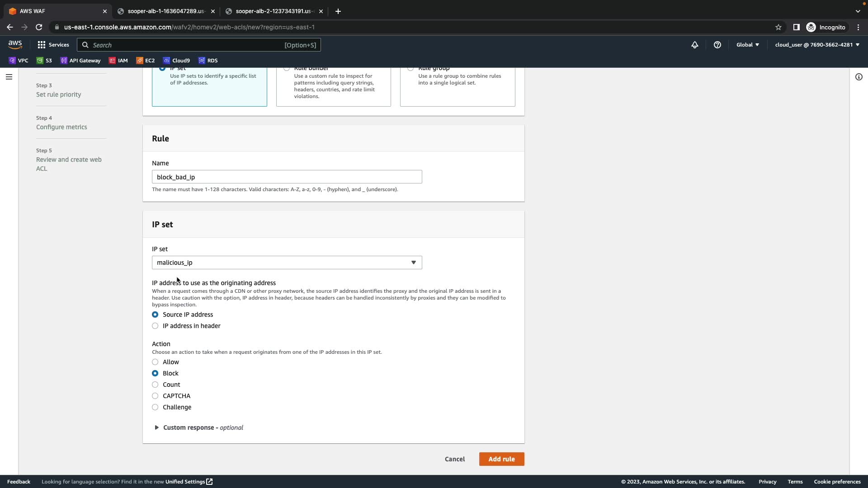Open the Global region dropdown
The height and width of the screenshot is (488, 868).
pos(747,45)
